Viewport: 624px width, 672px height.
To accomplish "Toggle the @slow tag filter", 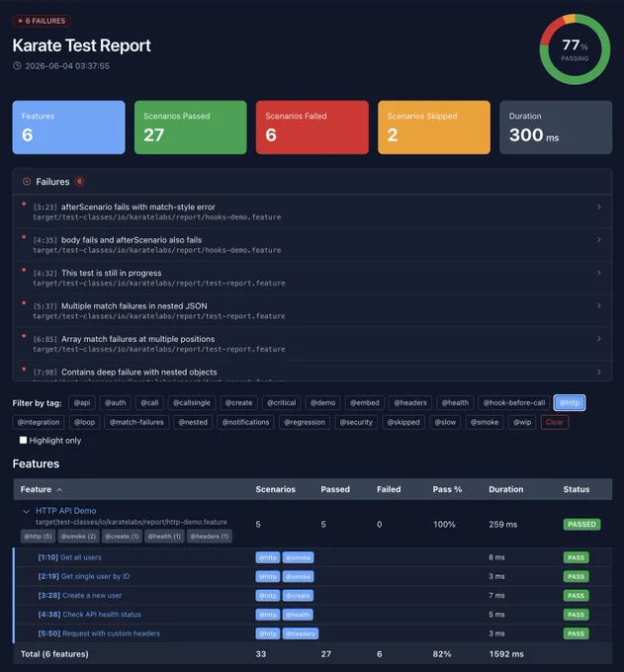I will (x=445, y=422).
